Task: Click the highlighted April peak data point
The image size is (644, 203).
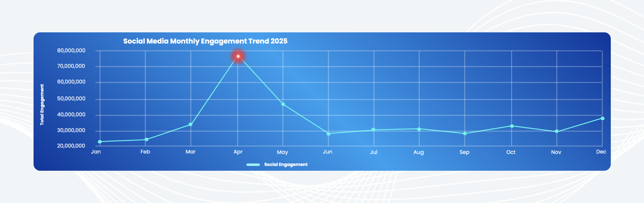Action: [238, 56]
